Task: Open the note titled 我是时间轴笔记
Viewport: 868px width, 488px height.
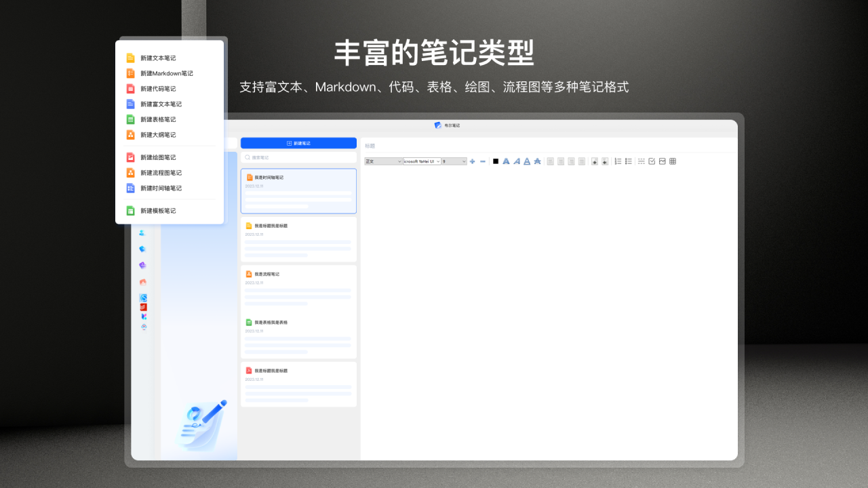Action: pos(298,190)
